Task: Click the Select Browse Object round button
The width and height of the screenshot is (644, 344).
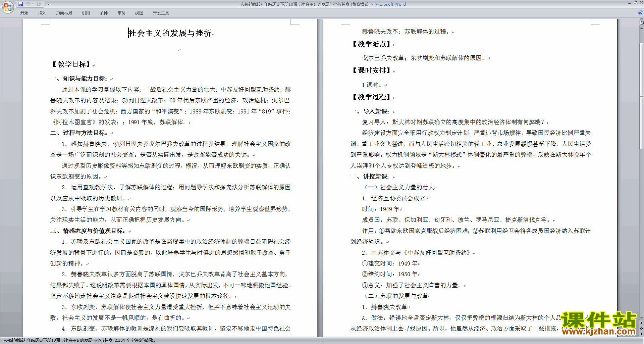Action: click(642, 329)
